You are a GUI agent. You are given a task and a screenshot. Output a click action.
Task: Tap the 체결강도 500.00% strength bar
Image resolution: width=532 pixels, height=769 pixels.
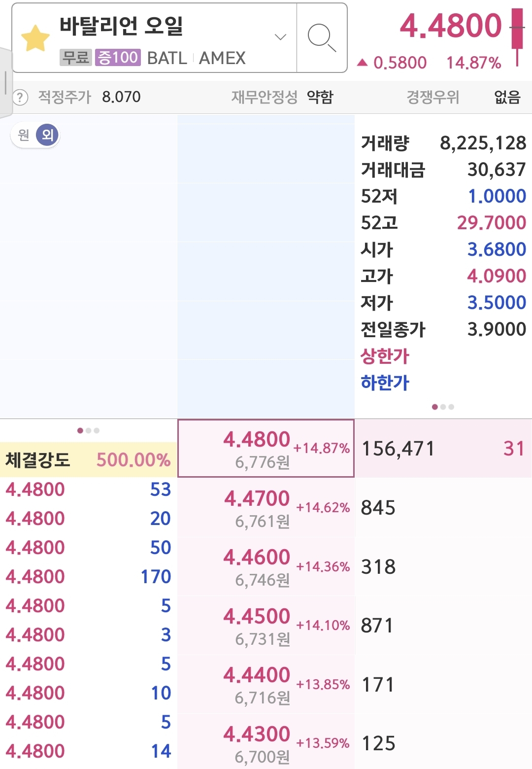[x=88, y=460]
